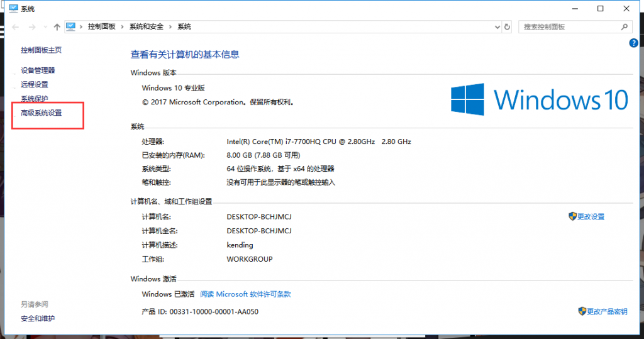Image resolution: width=644 pixels, height=339 pixels.
Task: Open recent locations dropdown arrow
Action: 45,27
